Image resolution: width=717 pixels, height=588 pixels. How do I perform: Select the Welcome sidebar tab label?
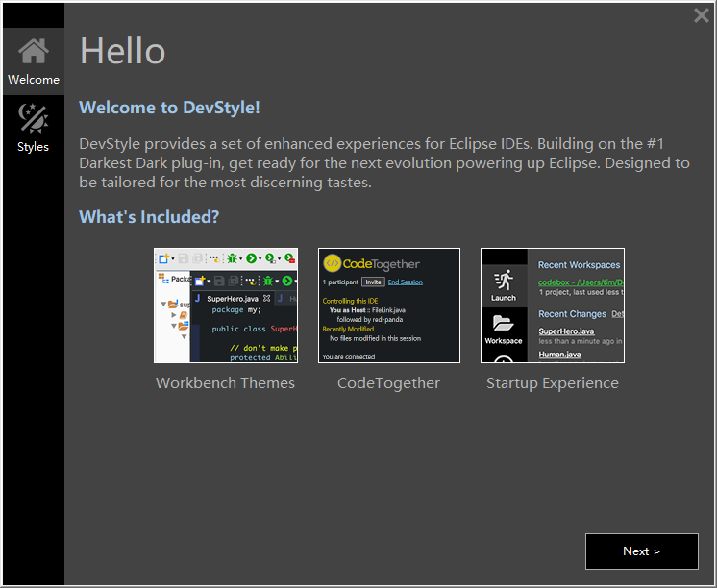pos(34,80)
